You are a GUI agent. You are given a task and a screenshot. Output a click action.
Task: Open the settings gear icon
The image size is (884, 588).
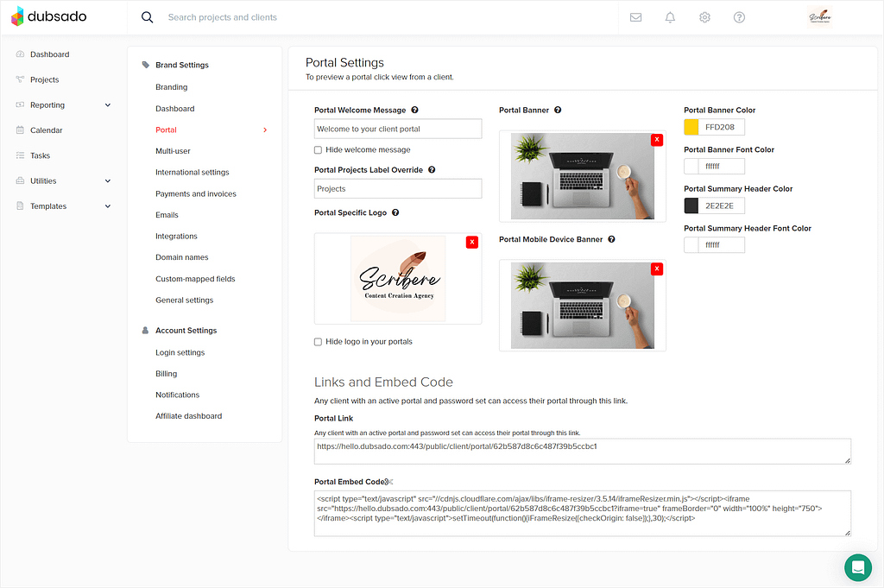tap(704, 17)
